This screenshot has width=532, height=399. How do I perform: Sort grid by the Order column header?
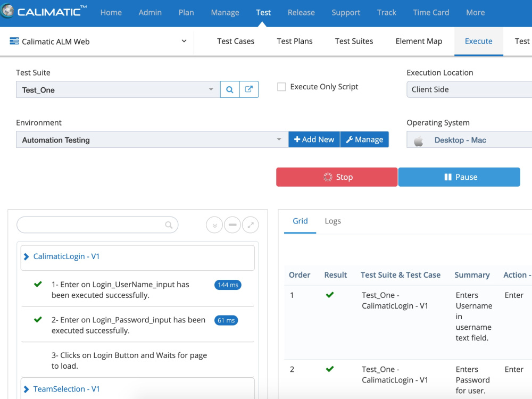pos(299,275)
